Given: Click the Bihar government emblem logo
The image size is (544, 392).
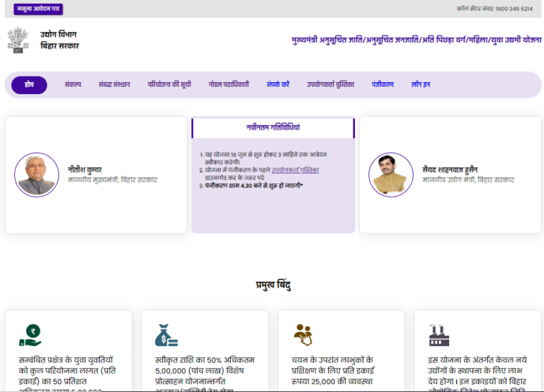Looking at the screenshot, I should coord(16,40).
